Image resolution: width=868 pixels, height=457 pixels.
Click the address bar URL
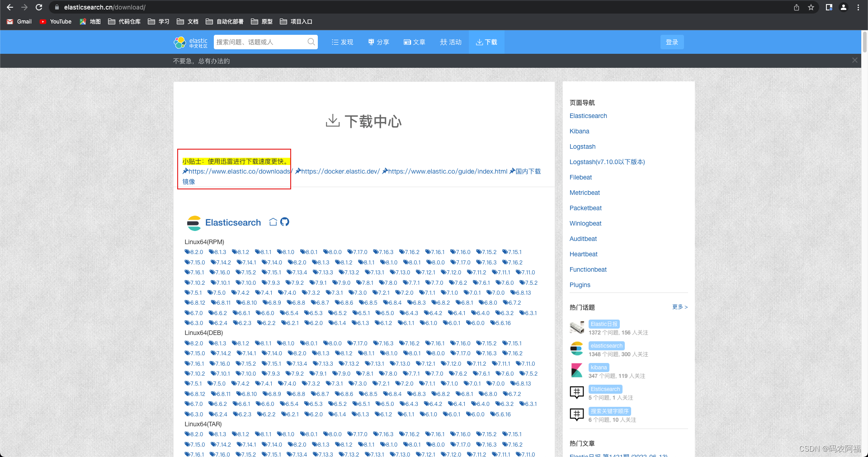click(105, 7)
